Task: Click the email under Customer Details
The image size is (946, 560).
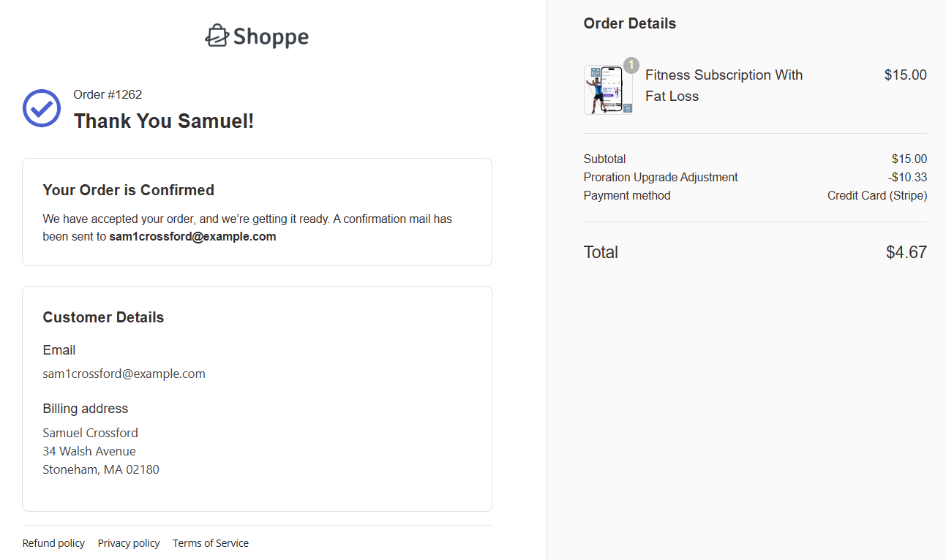Action: pyautogui.click(x=124, y=374)
